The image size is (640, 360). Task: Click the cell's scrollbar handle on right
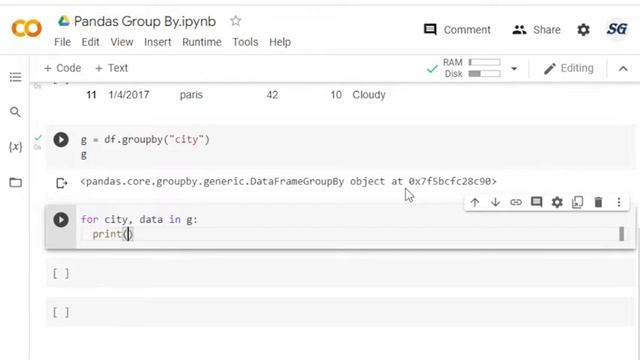pos(622,234)
